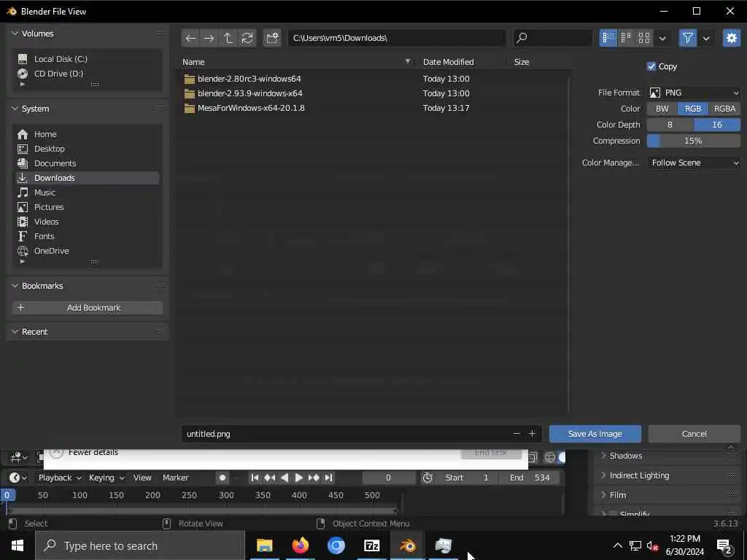Toggle file filtering funnel icon
747x560 pixels.
click(x=687, y=38)
